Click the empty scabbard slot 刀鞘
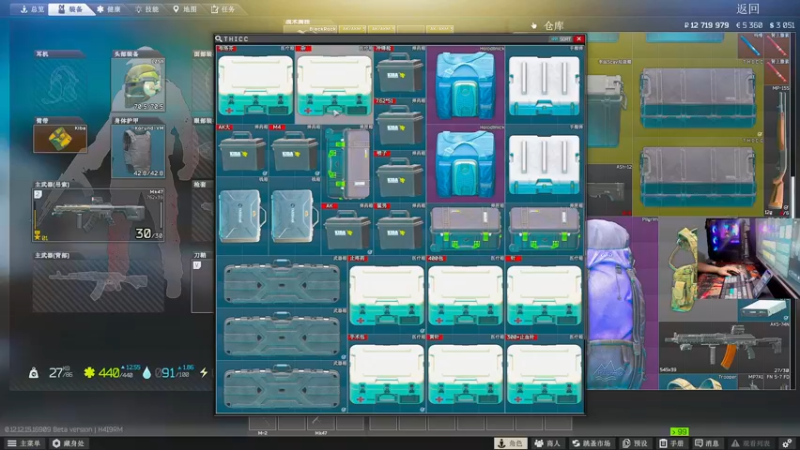This screenshot has width=800, height=450. pos(203,285)
